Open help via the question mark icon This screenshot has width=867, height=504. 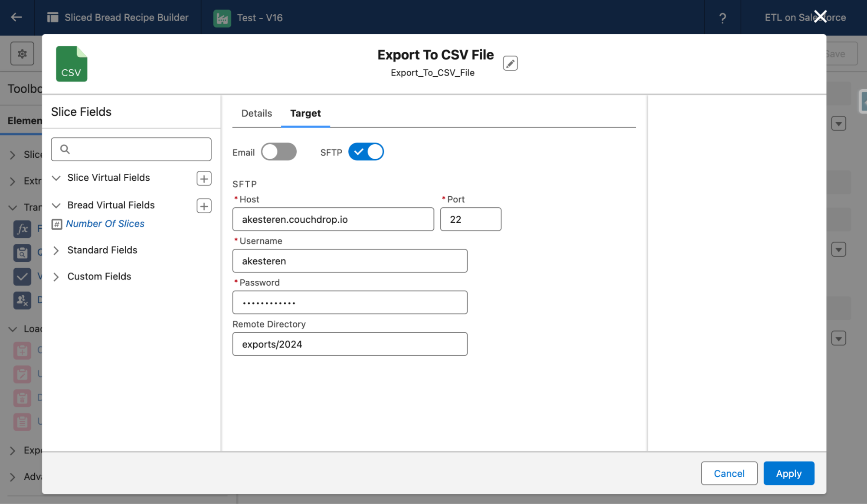[x=722, y=18]
